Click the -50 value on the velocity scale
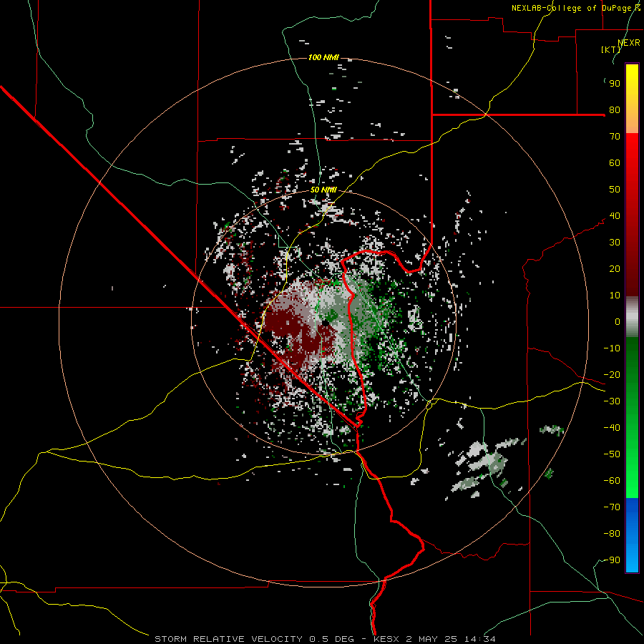 coord(612,454)
